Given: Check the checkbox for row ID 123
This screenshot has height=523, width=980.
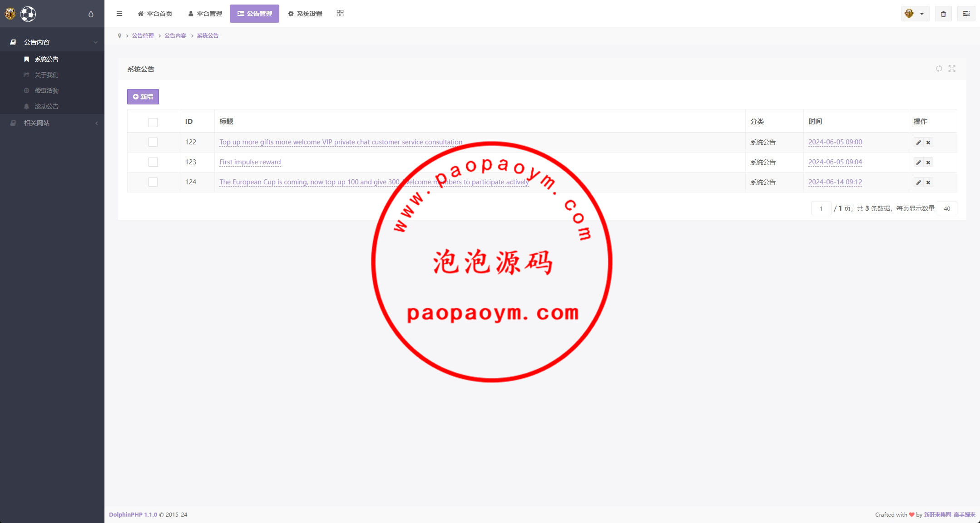Looking at the screenshot, I should pyautogui.click(x=153, y=162).
